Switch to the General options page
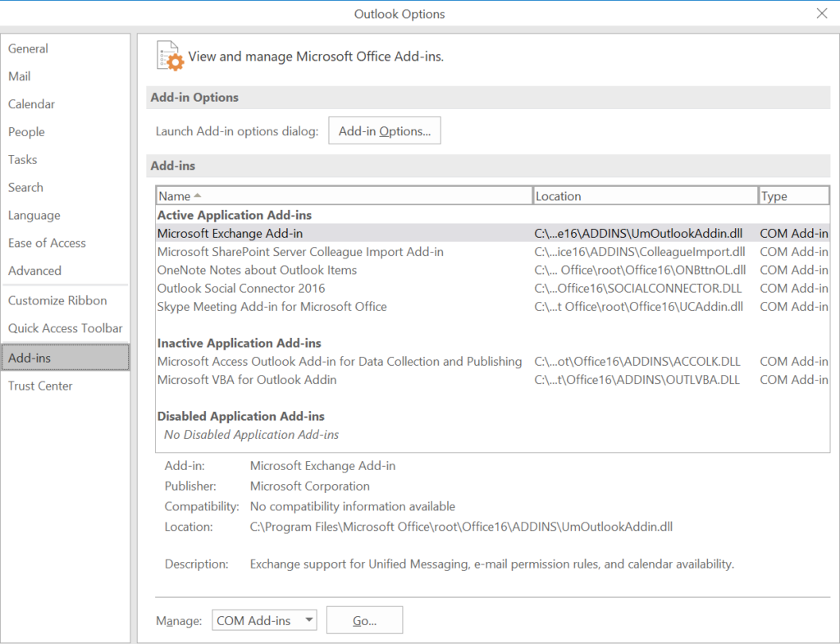This screenshot has height=644, width=840. (x=28, y=48)
